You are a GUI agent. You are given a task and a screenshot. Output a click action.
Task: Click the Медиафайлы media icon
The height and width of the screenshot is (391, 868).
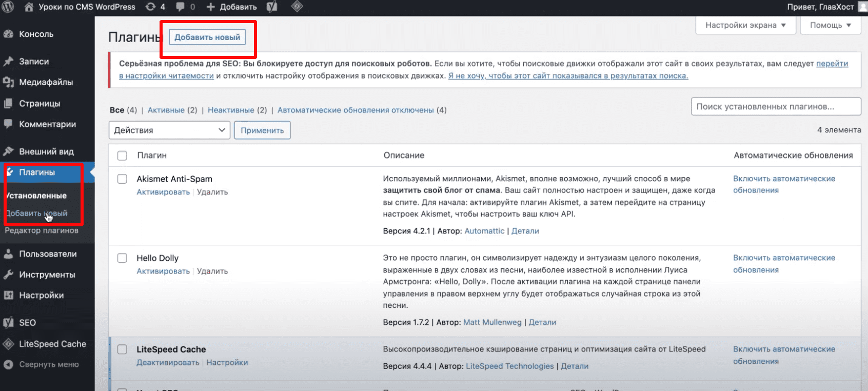[8, 82]
